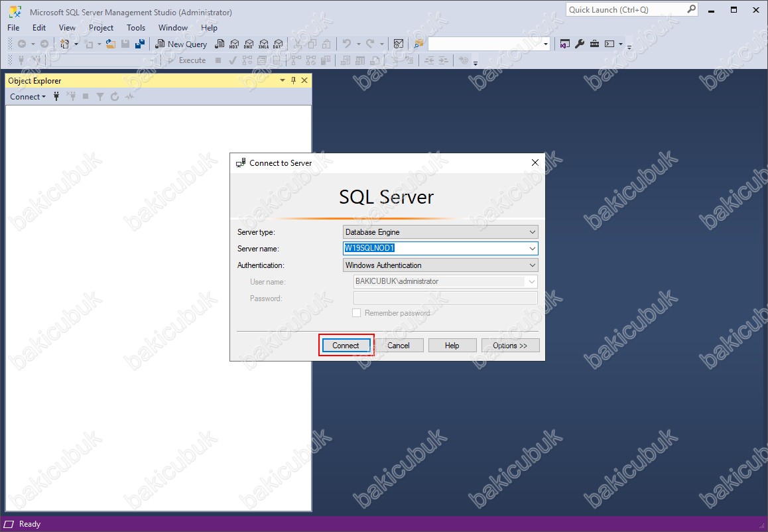Click the command window icon in toolbar
Viewport: 768px width, 532px height.
click(609, 44)
